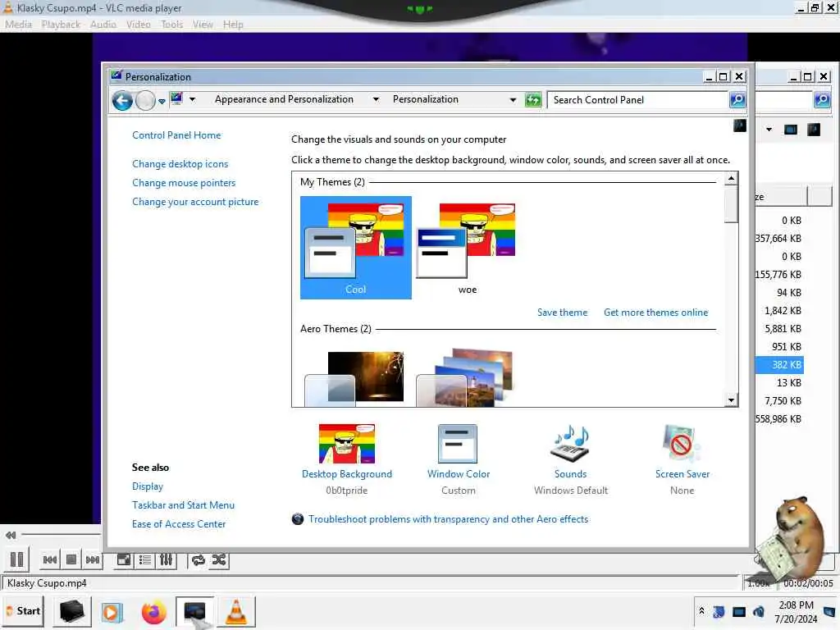
Task: Open the address bar history dropdown after Personalization
Action: point(513,99)
